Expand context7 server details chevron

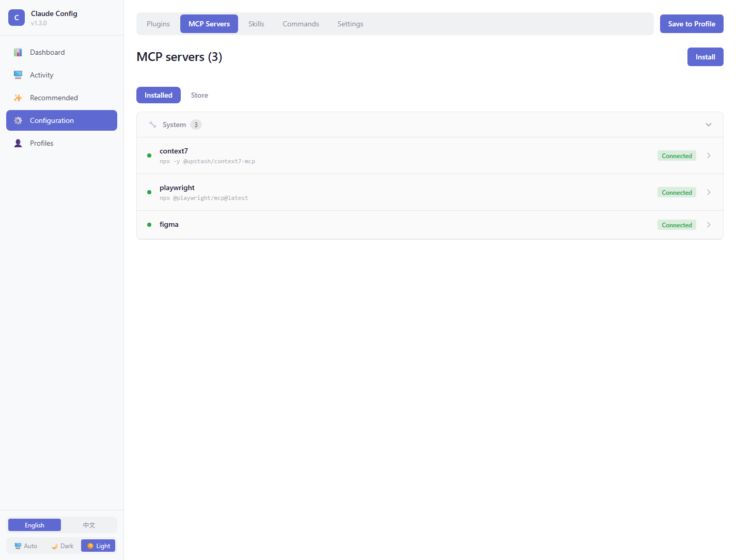(709, 155)
